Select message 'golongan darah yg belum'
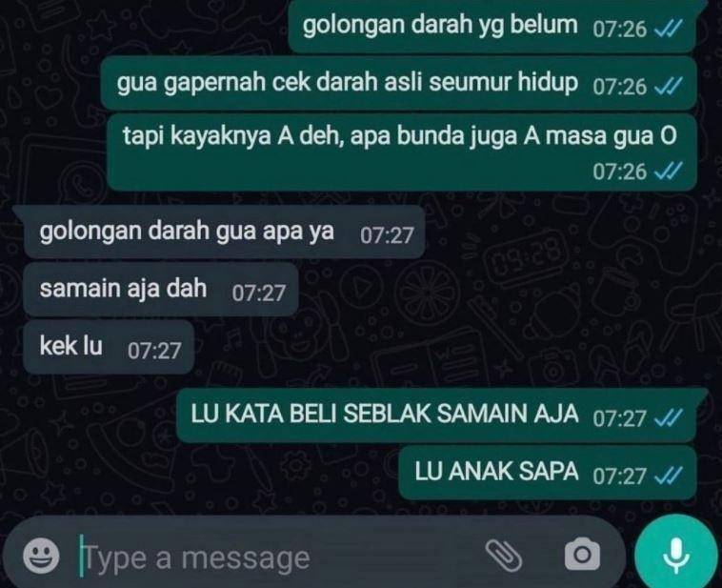Viewport: 722px width, 588px height. click(491, 26)
